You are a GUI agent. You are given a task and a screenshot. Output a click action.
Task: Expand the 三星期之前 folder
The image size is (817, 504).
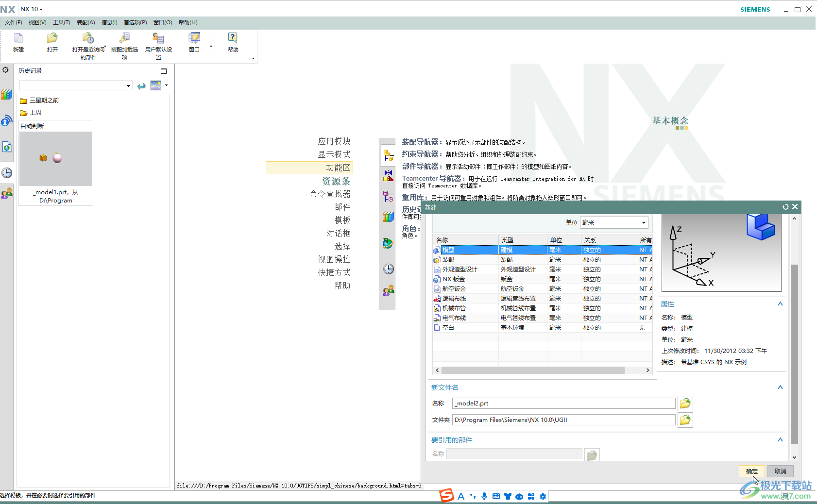coord(39,101)
